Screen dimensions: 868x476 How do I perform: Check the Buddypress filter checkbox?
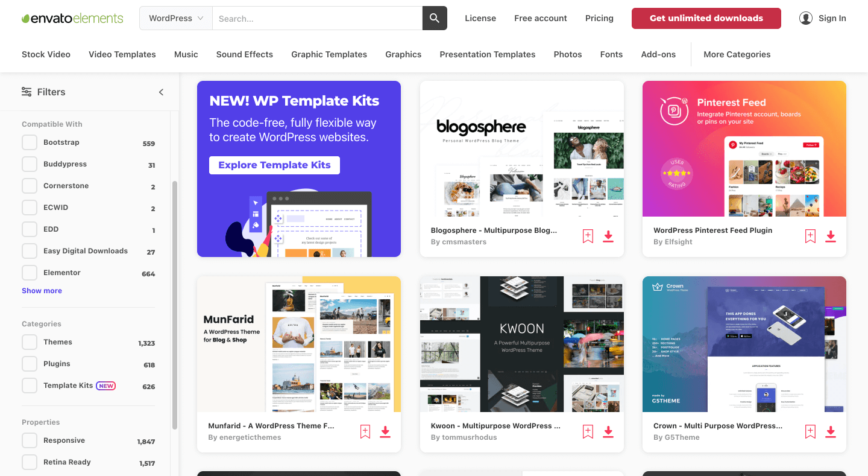[30, 165]
